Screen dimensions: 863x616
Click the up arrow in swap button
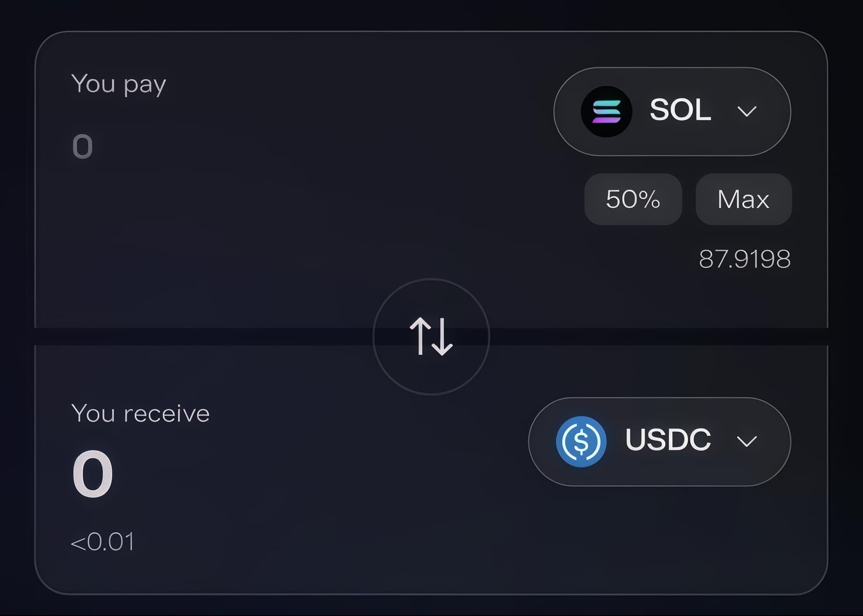[x=420, y=335]
